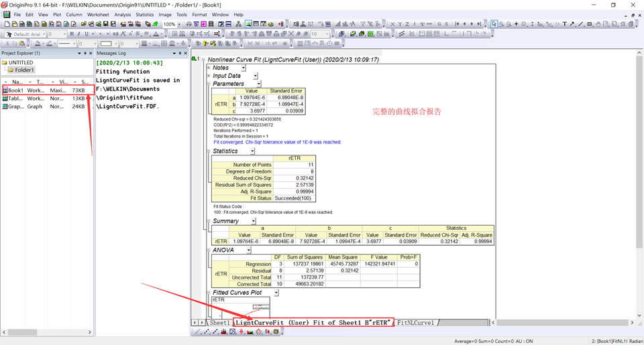
Task: Select the Line drawing tool
Action: (579, 25)
